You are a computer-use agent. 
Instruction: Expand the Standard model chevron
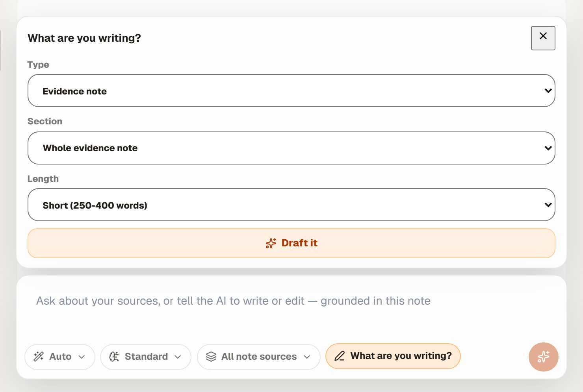click(x=178, y=357)
